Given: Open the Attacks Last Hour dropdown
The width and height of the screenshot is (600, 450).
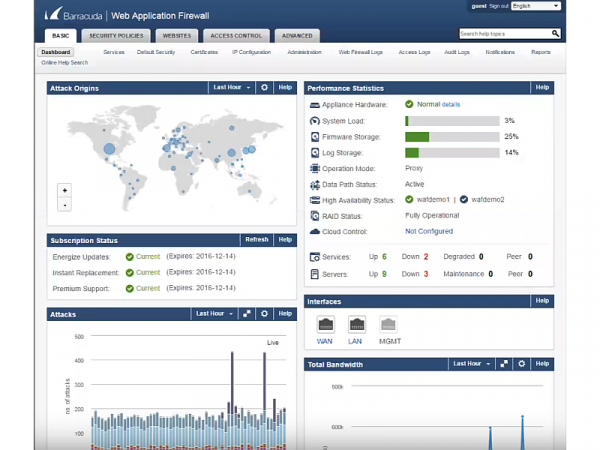Looking at the screenshot, I should tap(214, 314).
